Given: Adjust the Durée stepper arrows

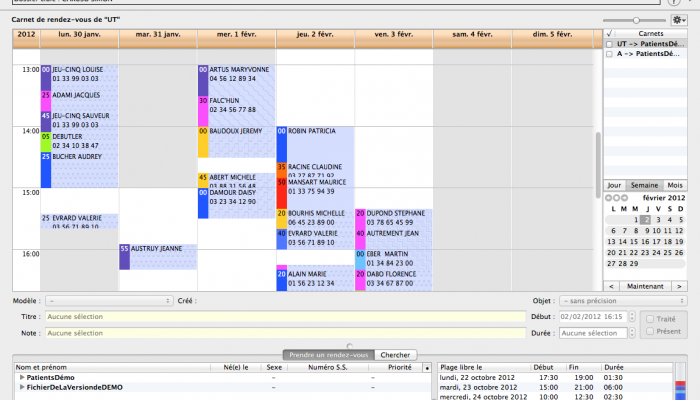Looking at the screenshot, I should pyautogui.click(x=632, y=333).
